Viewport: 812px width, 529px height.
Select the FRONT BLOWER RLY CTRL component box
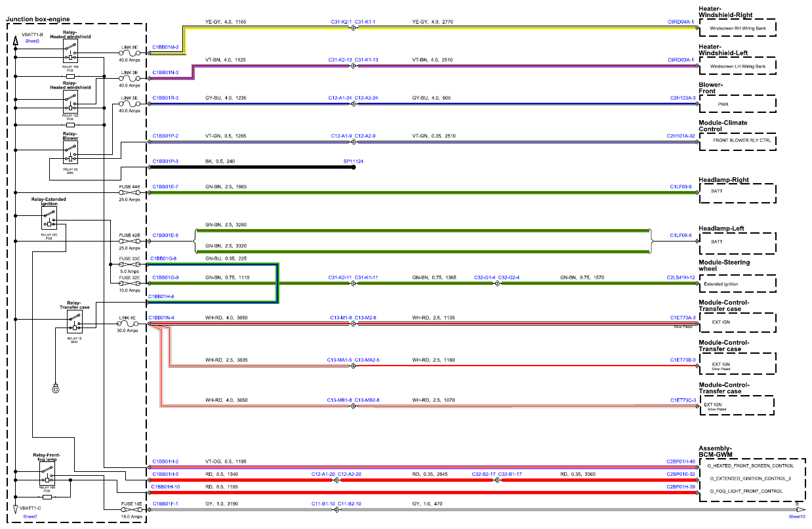738,140
